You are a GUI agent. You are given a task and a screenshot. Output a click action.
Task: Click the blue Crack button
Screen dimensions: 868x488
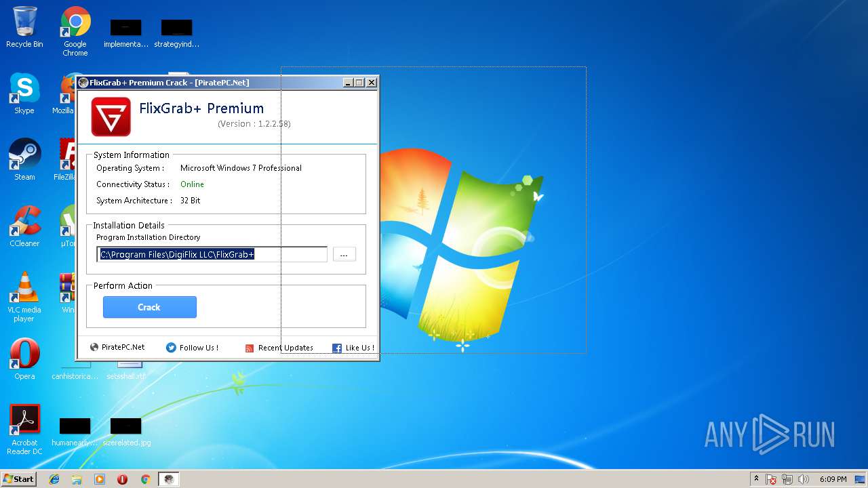coord(150,307)
